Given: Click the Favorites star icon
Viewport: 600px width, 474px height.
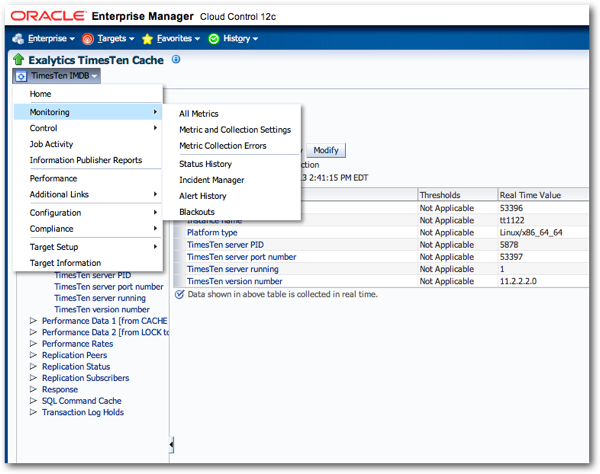Looking at the screenshot, I should click(147, 39).
